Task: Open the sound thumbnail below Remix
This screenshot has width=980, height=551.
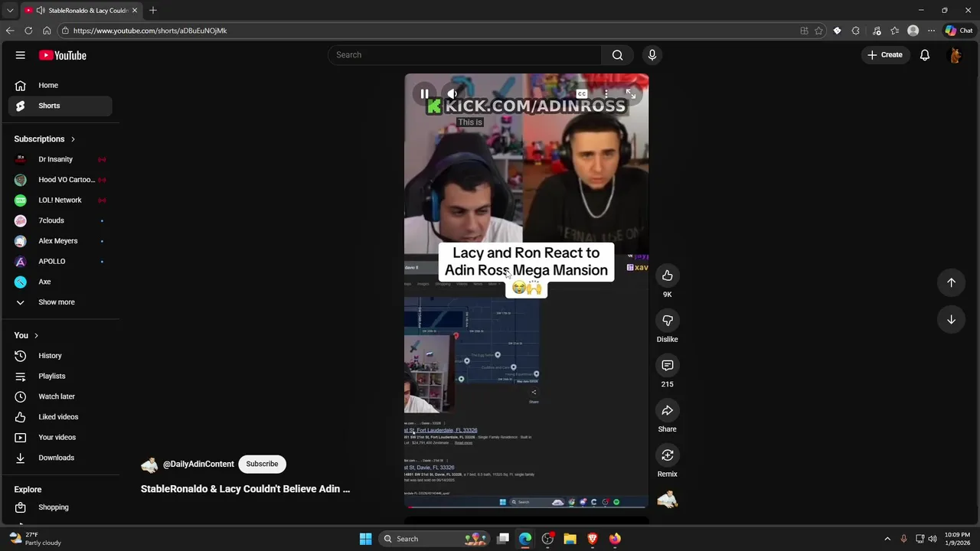Action: 668,499
